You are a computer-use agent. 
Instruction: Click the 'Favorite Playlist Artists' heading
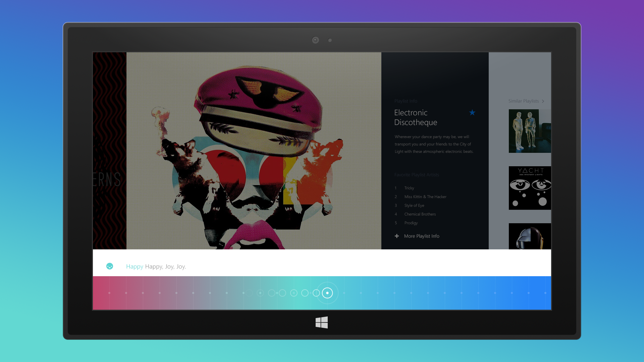417,175
